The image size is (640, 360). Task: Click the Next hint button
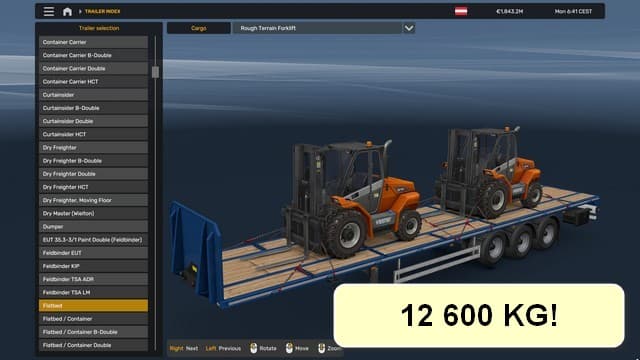[184, 348]
